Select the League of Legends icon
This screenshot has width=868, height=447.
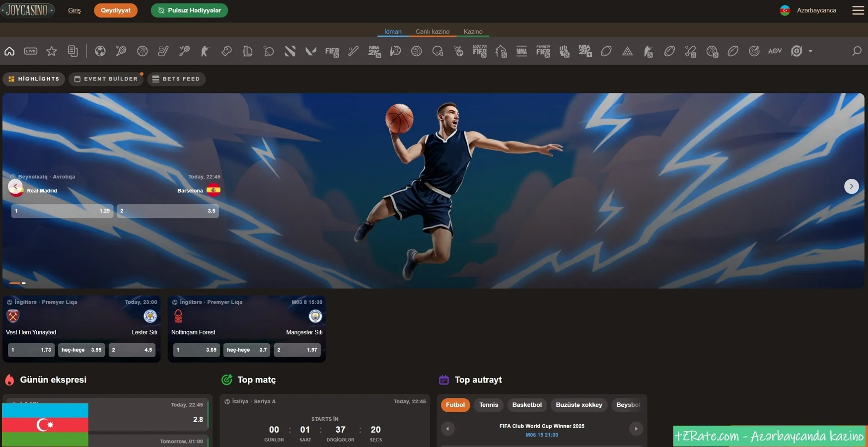(x=247, y=51)
